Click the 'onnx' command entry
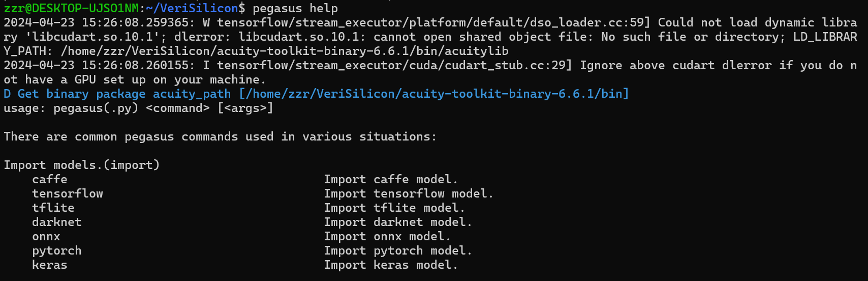 point(46,236)
